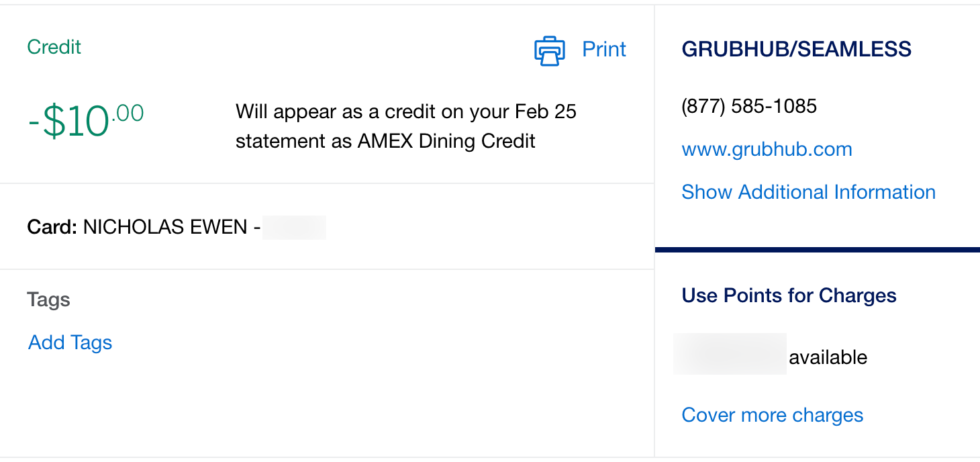Select the Credit label heading
Viewport: 980px width, 462px height.
pos(53,46)
